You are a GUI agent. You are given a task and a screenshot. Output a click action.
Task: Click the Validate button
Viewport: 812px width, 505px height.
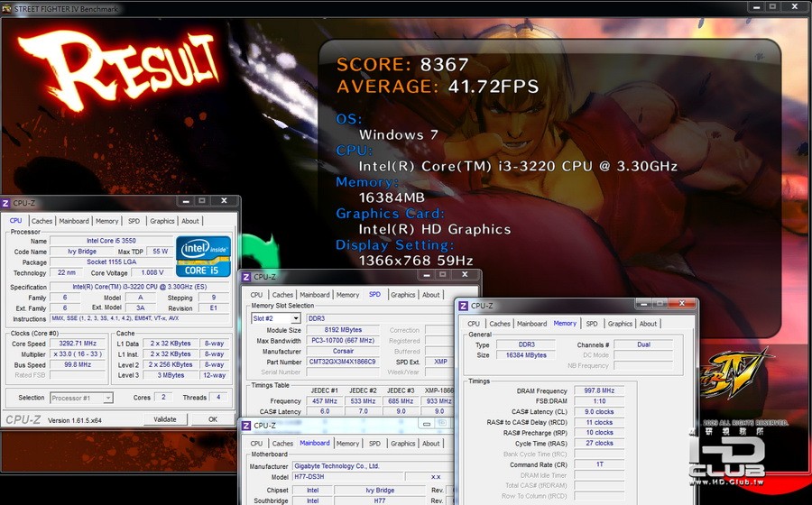165,419
